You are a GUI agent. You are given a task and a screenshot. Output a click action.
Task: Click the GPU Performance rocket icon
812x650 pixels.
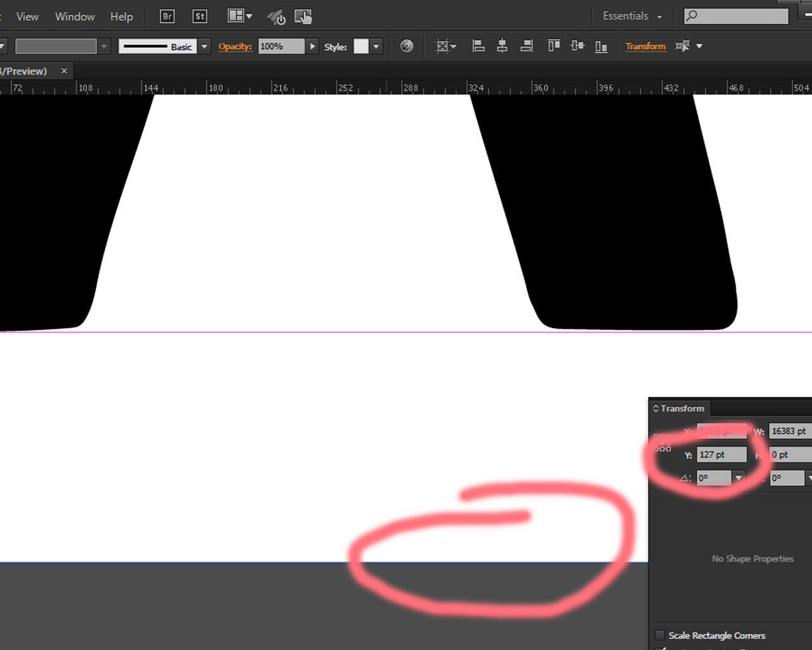coord(276,17)
